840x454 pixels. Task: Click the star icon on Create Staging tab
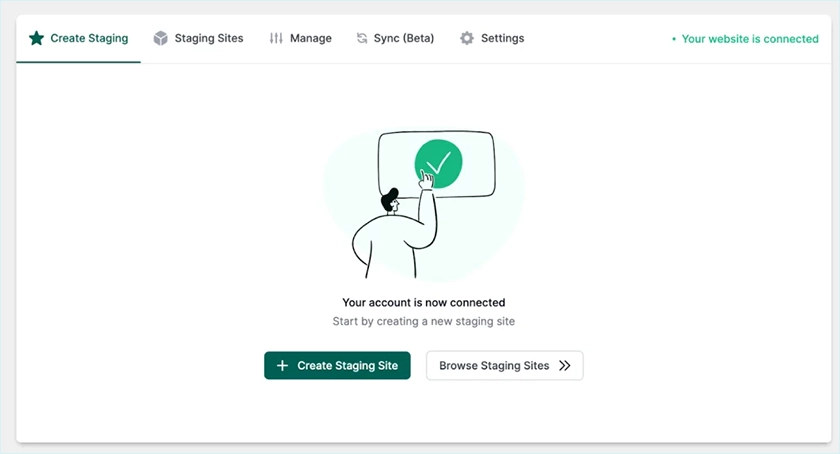37,39
